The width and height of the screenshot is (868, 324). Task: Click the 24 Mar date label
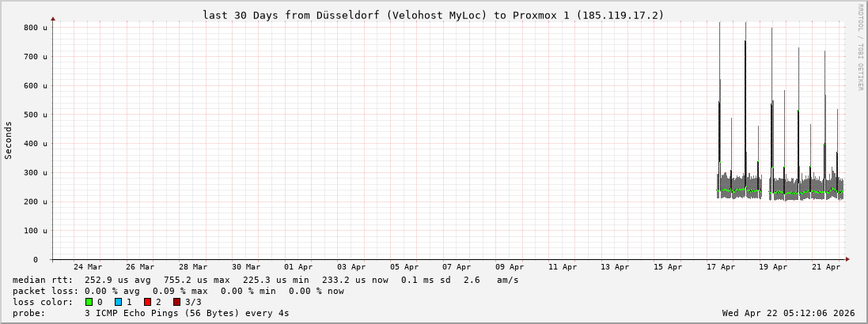click(x=87, y=267)
